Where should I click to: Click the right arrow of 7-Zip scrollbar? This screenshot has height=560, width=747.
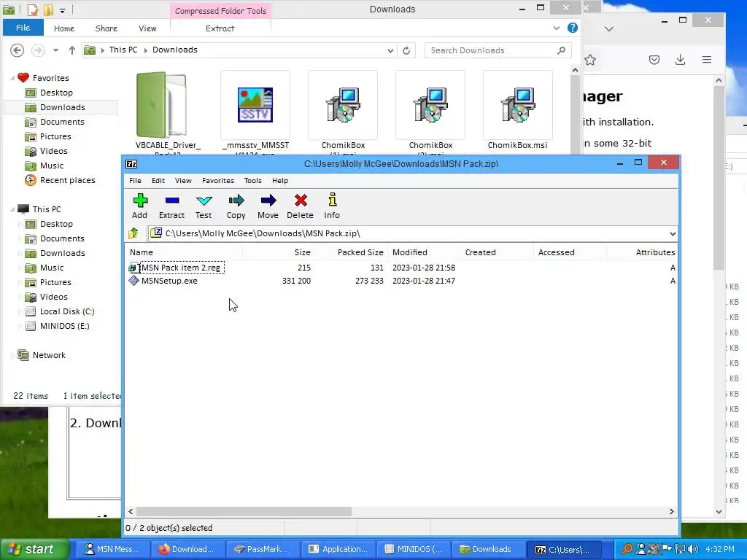672,511
